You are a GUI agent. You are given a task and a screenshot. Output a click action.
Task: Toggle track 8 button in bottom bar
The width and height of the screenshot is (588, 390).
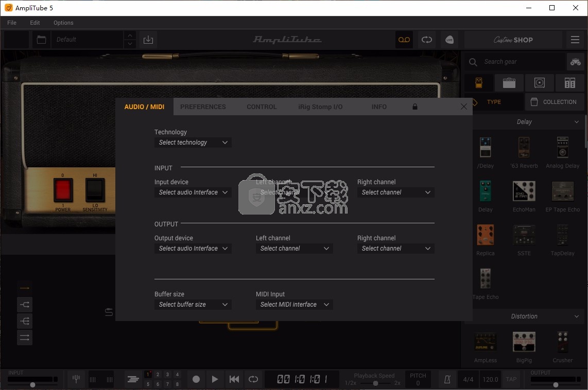pyautogui.click(x=177, y=384)
